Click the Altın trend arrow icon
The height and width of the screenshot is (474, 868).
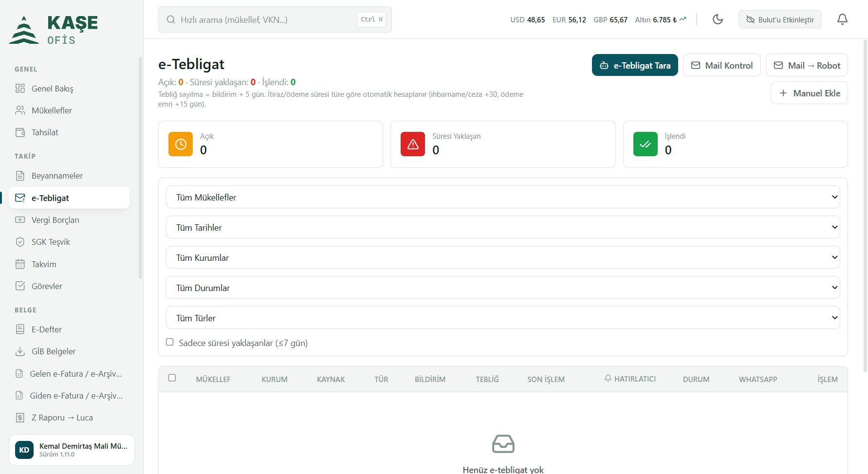683,19
